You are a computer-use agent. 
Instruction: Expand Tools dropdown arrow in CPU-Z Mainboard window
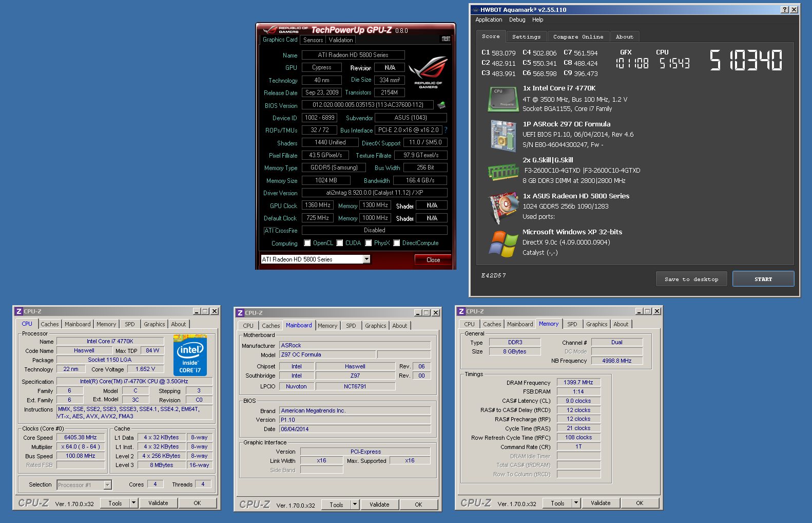355,505
